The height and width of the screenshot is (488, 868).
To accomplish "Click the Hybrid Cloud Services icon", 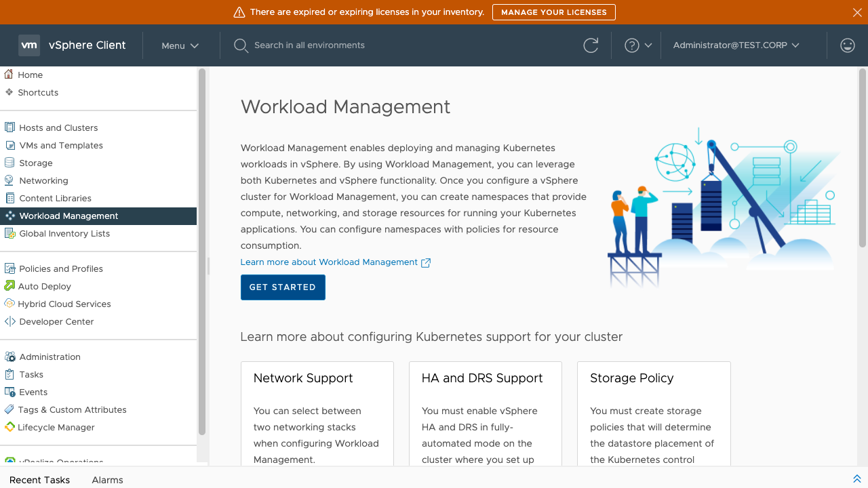I will (x=9, y=304).
